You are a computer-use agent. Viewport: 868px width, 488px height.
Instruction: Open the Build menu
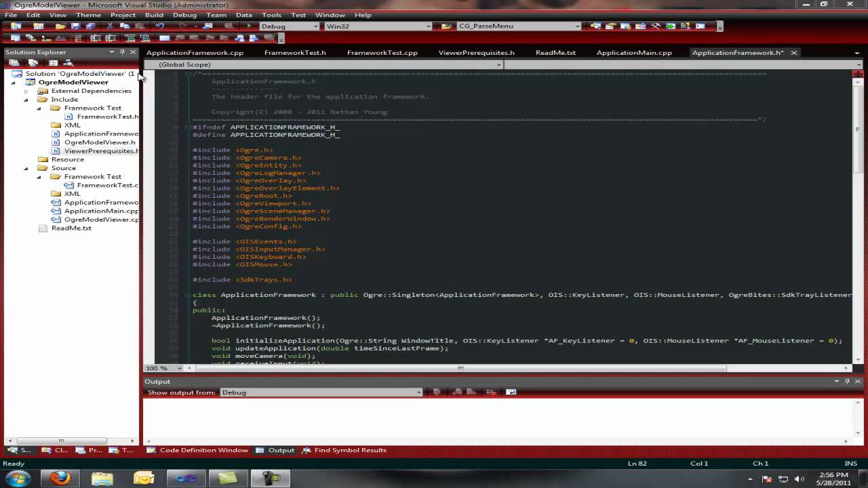coord(154,15)
